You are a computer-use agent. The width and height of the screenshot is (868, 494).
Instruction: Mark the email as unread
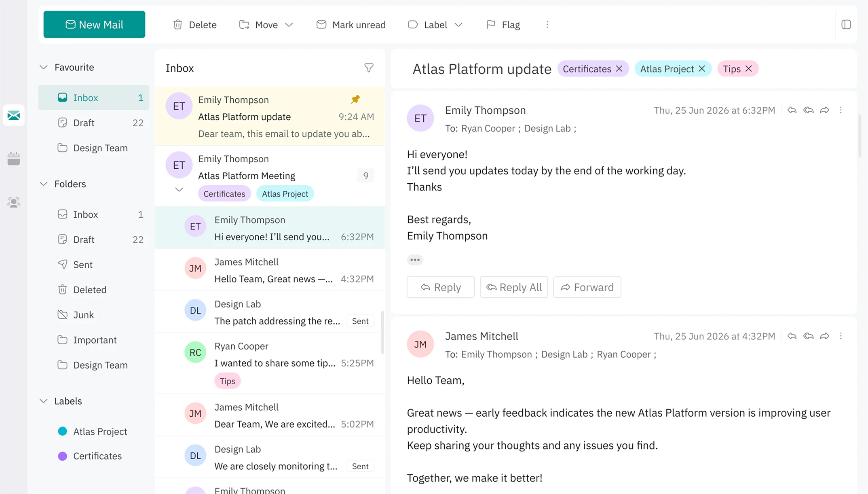coord(351,25)
